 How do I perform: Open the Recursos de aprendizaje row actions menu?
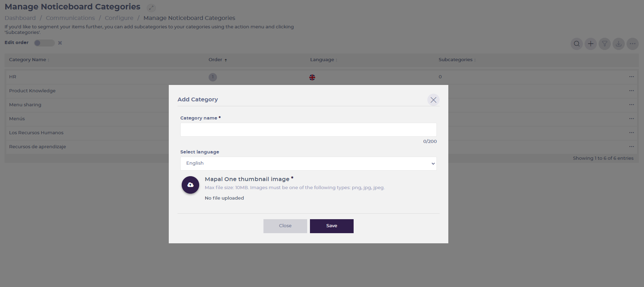pyautogui.click(x=631, y=146)
